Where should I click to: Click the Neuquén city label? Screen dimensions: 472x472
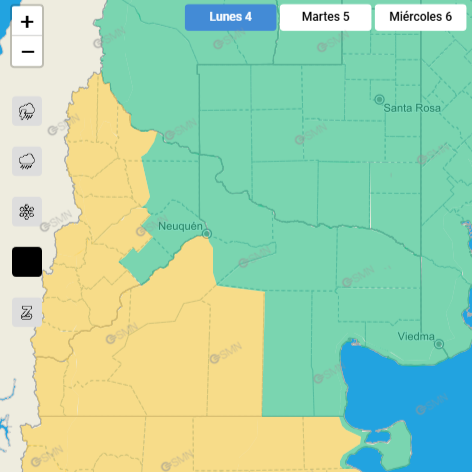pyautogui.click(x=180, y=226)
